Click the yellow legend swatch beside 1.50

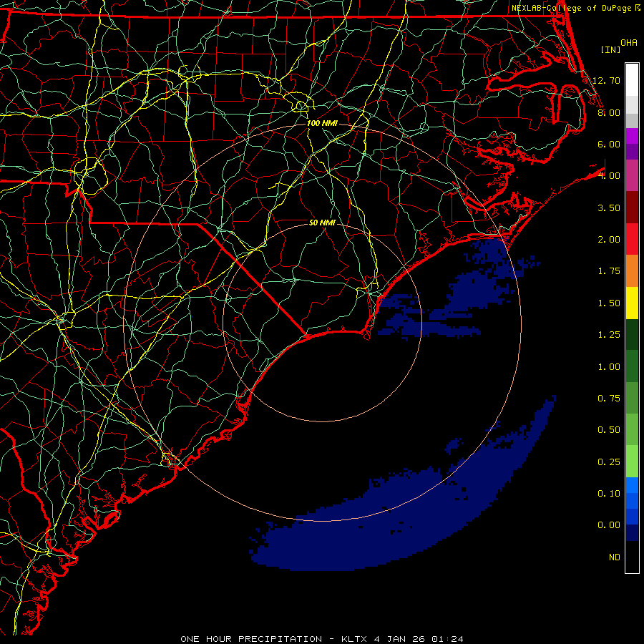[632, 303]
